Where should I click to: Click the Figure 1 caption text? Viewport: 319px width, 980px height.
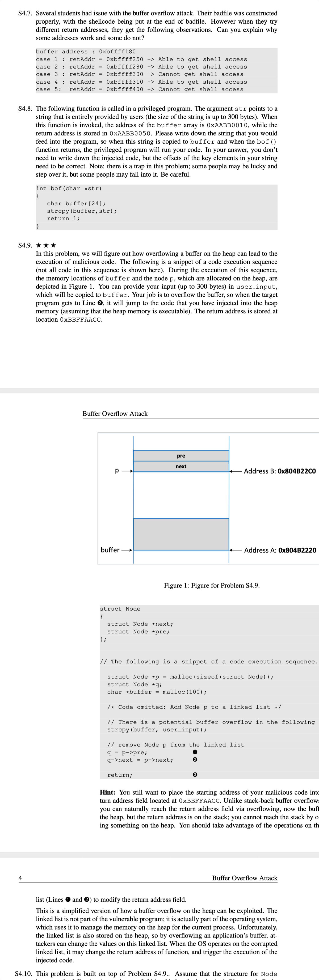(212, 585)
